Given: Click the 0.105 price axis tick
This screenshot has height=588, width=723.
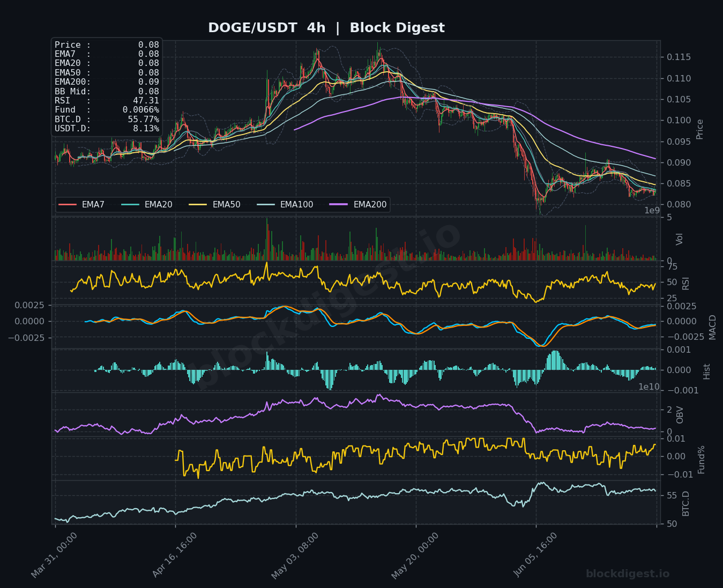Looking at the screenshot, I should click(679, 100).
